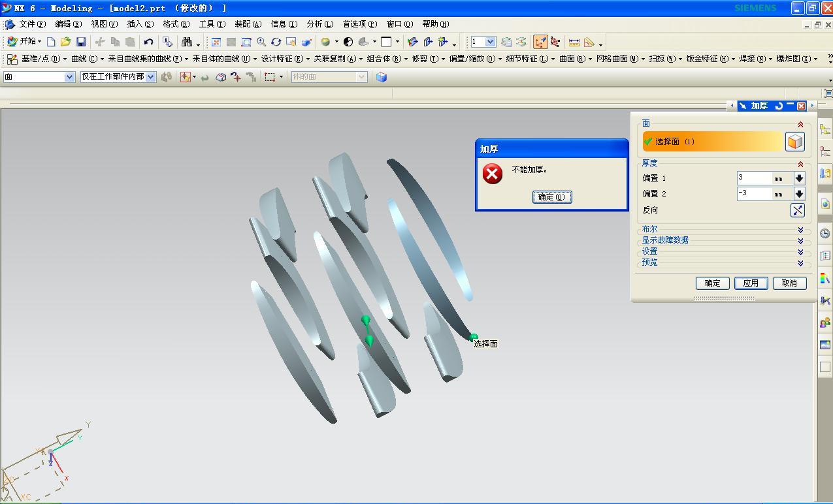Click the Move to Layer icon

521,42
